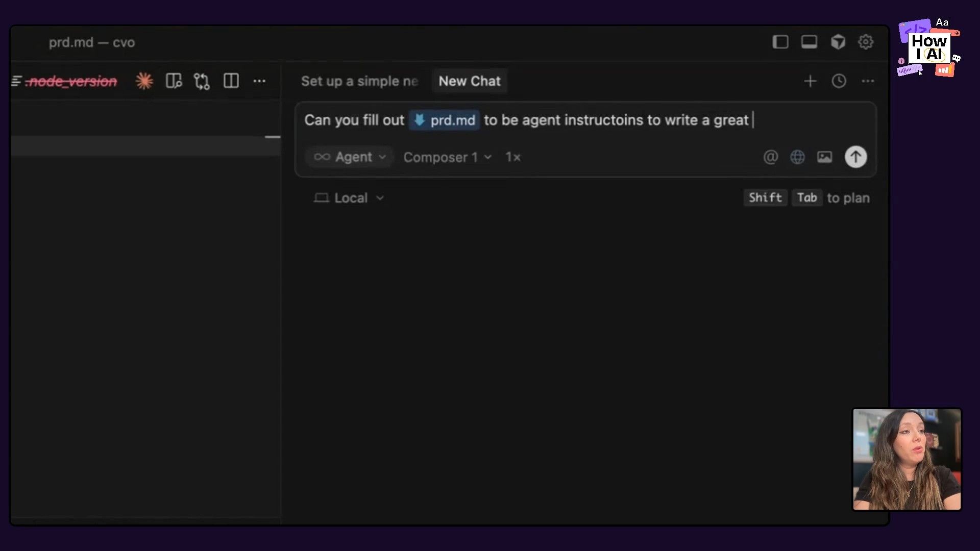Click the 'to plan' hint text
Screen dimensions: 980x551
[x=848, y=198]
